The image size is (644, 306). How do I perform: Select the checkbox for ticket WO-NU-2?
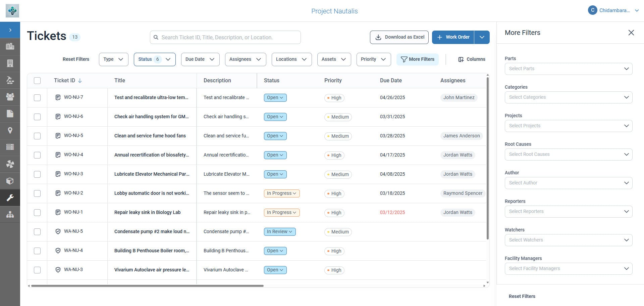[37, 193]
